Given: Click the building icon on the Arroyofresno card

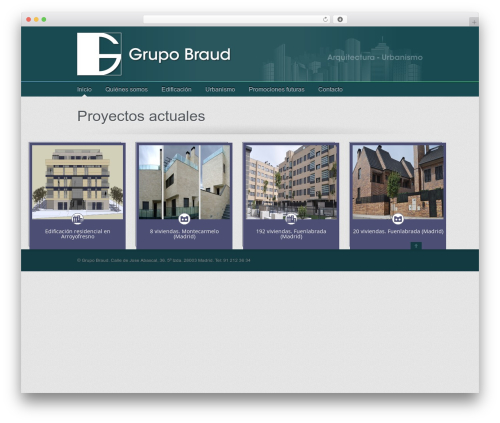Looking at the screenshot, I should coord(77,219).
